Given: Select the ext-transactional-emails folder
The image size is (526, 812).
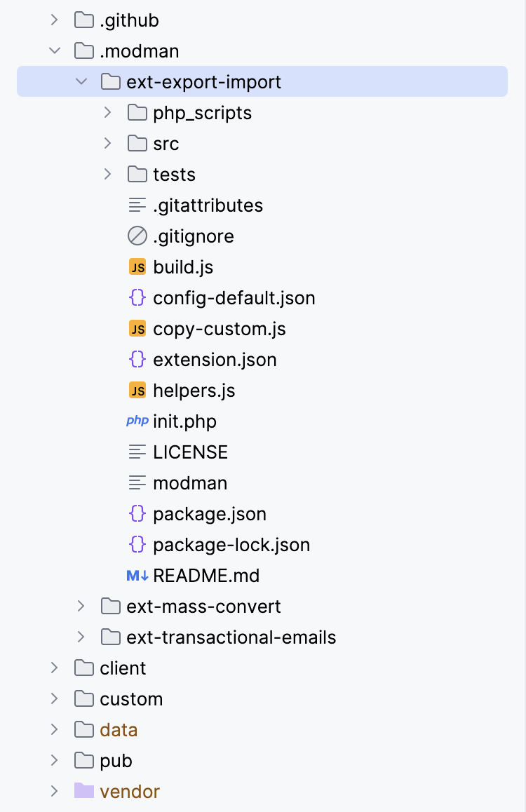Looking at the screenshot, I should tap(231, 637).
